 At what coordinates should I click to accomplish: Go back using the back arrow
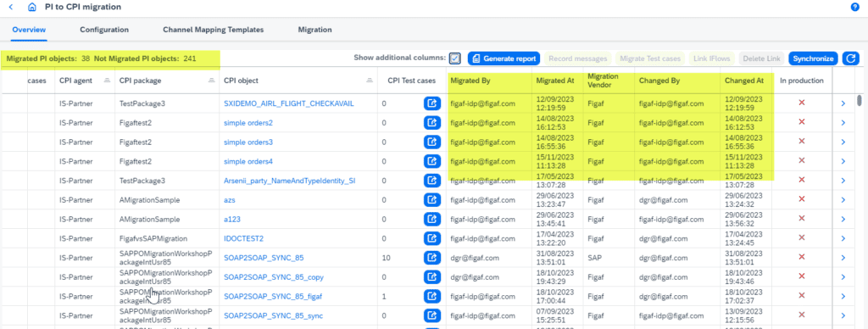[10, 7]
